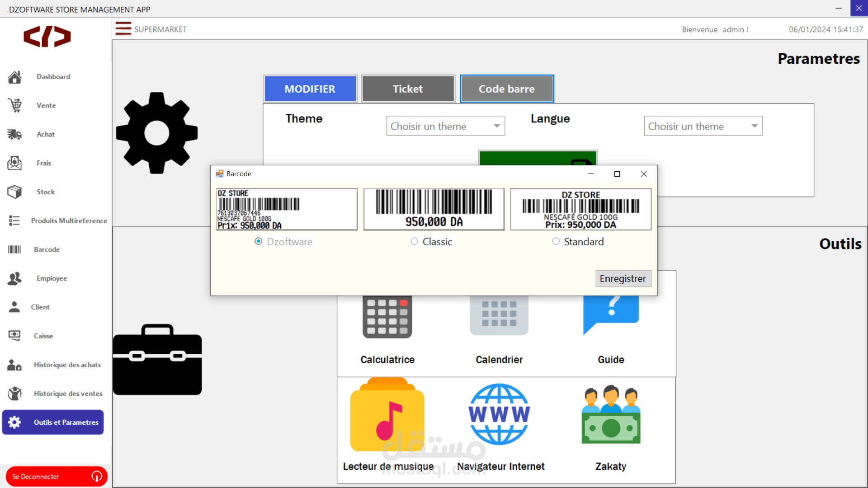The width and height of the screenshot is (868, 488).
Task: Switch to the Code barre tab
Action: [x=506, y=89]
